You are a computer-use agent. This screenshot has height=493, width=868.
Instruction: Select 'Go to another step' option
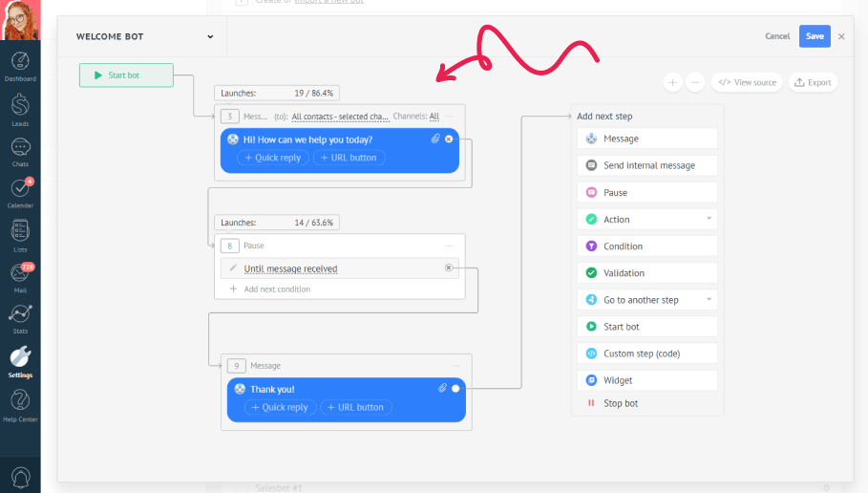(x=647, y=300)
